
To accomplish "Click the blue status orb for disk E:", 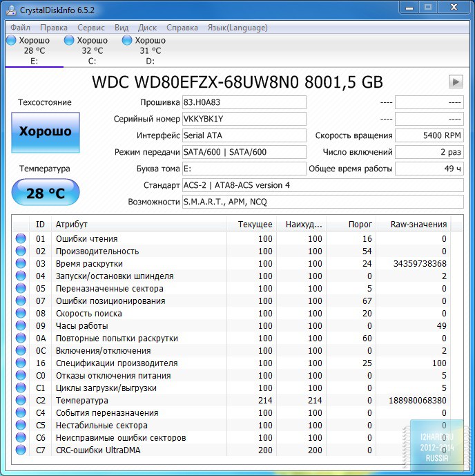I will point(11,40).
